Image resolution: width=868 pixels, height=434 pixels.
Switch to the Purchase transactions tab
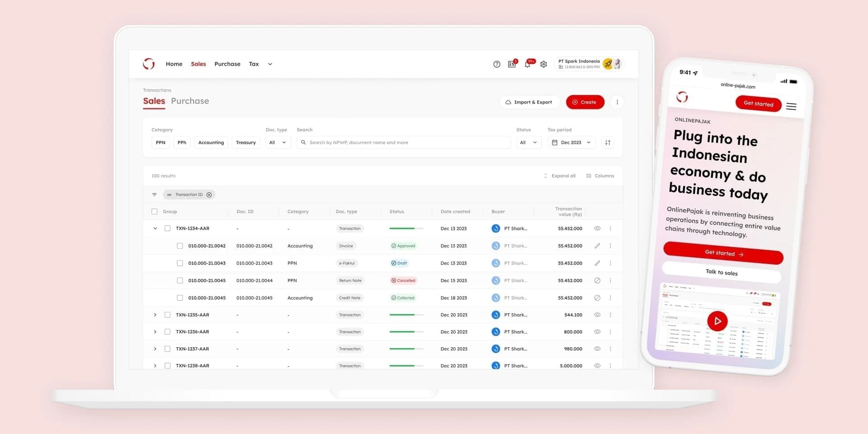(190, 101)
